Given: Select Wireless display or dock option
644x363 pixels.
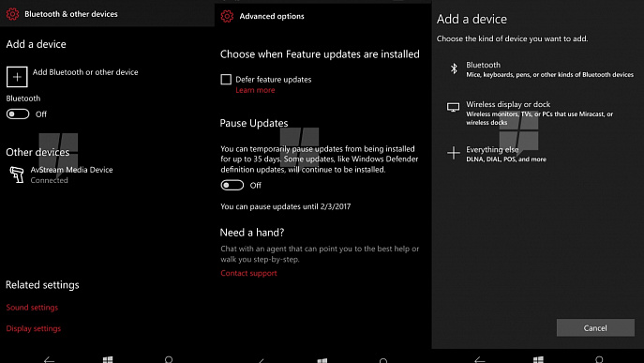Looking at the screenshot, I should (x=538, y=113).
